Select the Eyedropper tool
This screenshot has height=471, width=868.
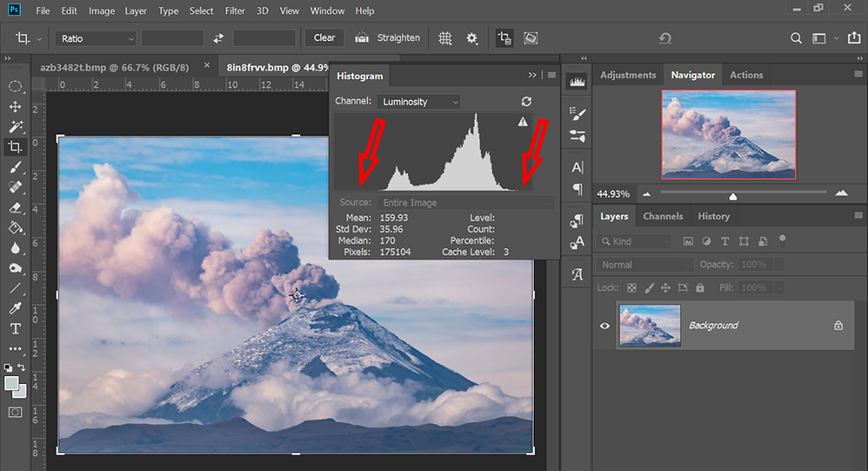coord(16,308)
